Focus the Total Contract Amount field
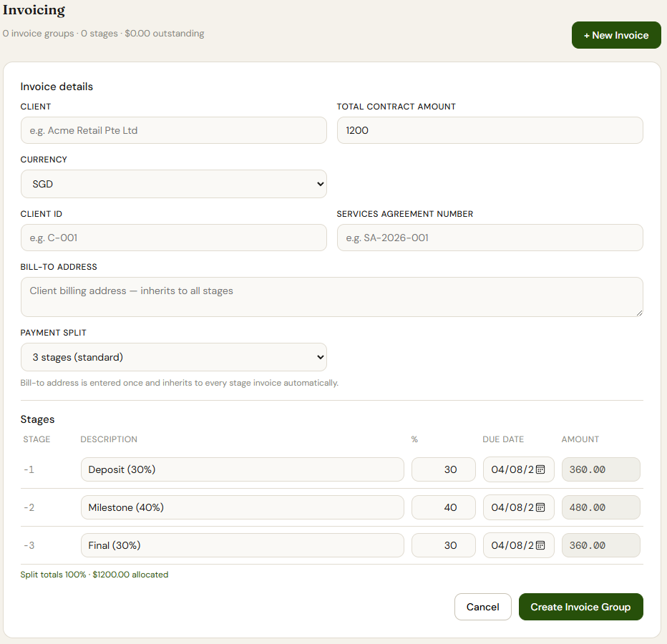This screenshot has width=667, height=644. [490, 130]
